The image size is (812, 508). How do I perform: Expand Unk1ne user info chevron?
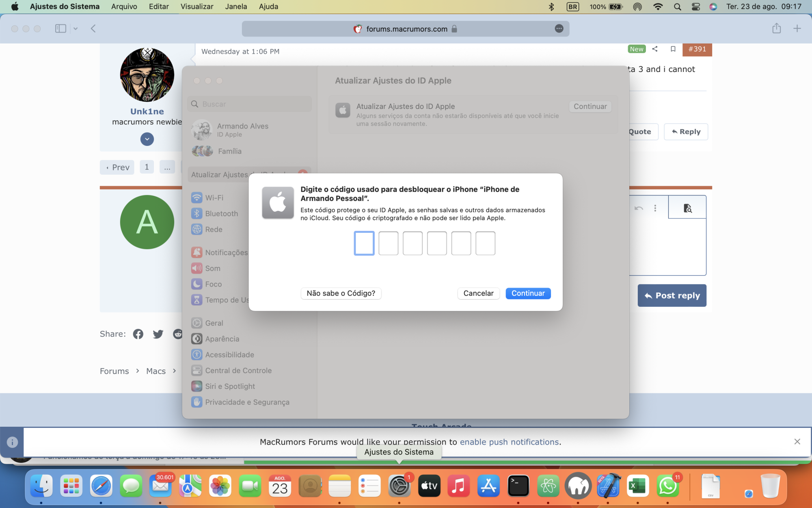coord(147,139)
